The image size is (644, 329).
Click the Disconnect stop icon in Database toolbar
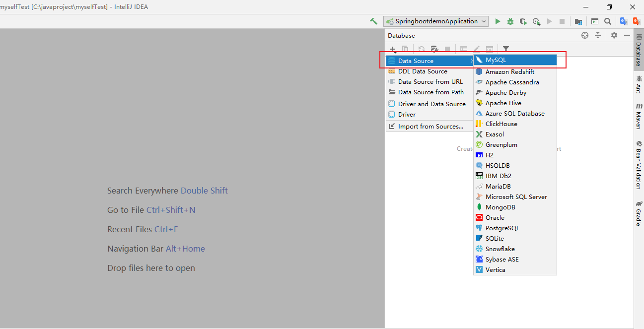point(447,49)
